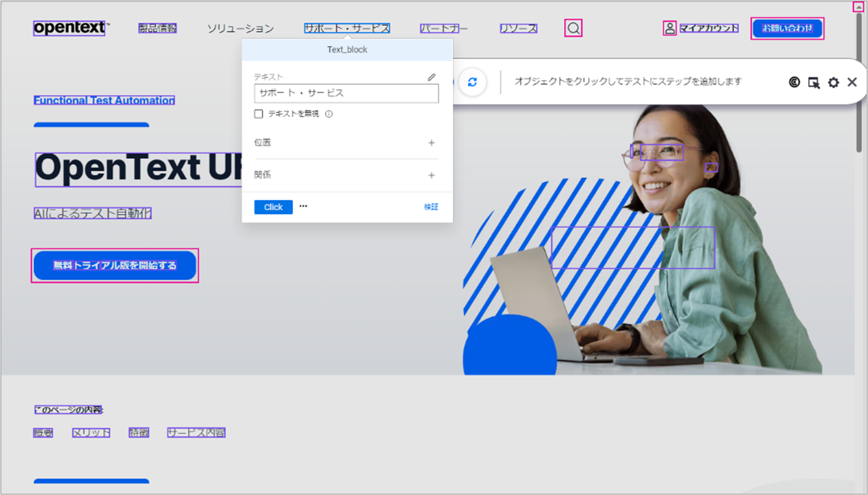This screenshot has height=495, width=868.
Task: Open the ソリューション navigation menu
Action: pos(240,29)
